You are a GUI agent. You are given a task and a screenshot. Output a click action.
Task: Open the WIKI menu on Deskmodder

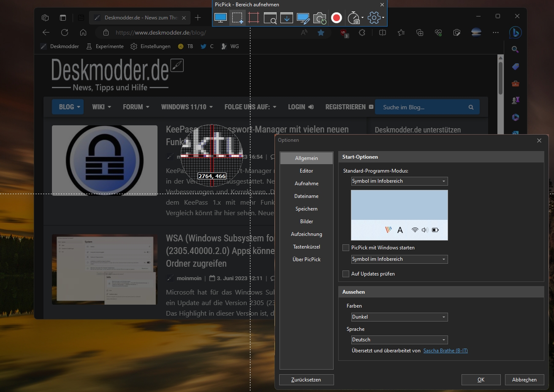102,107
